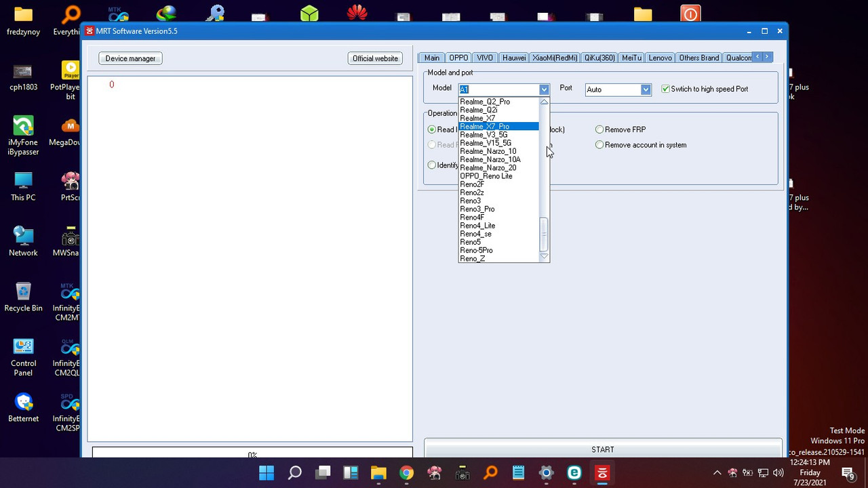
Task: Pick Realme_Narzo_10A model
Action: 498,160
